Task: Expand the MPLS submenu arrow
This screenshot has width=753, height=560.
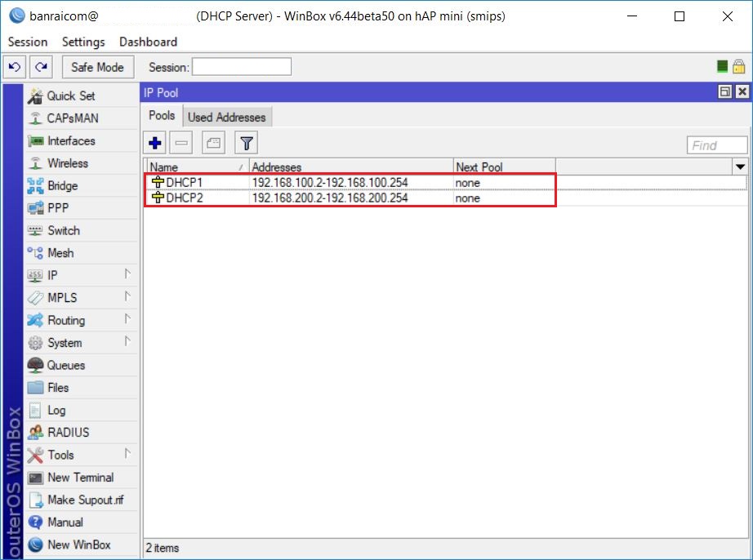Action: click(127, 296)
